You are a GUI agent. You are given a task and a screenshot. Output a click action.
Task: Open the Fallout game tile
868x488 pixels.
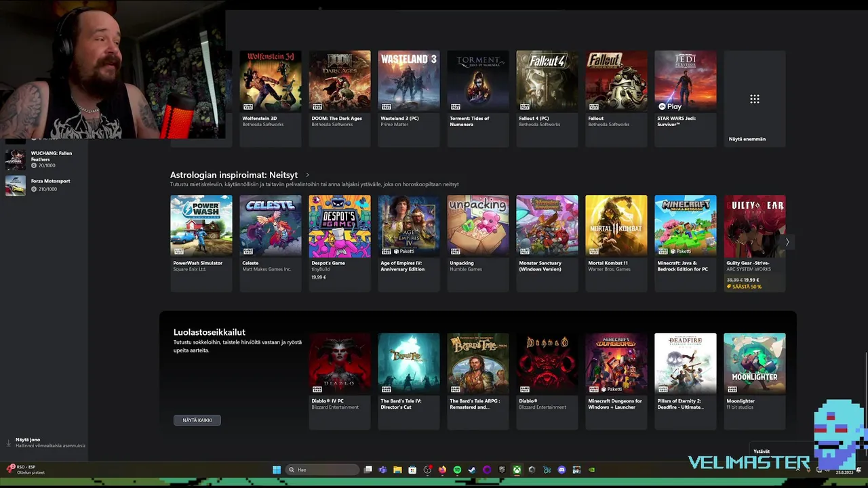point(616,99)
